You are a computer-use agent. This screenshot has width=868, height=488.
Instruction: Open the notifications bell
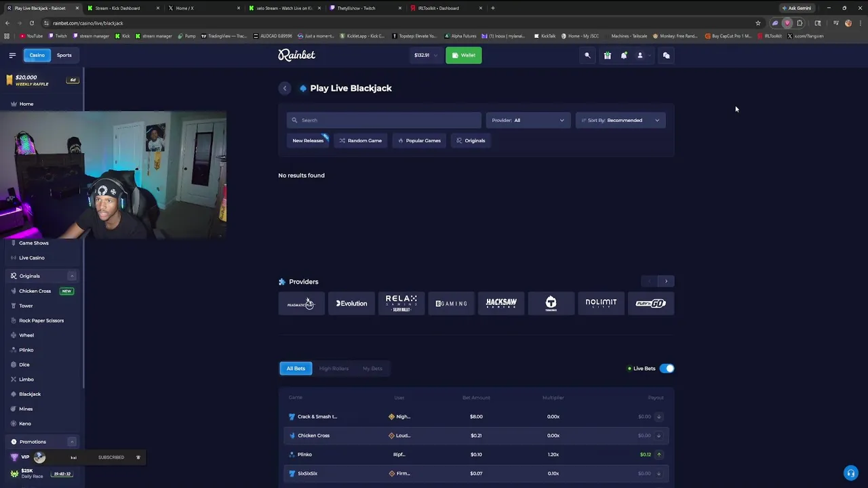pyautogui.click(x=624, y=56)
